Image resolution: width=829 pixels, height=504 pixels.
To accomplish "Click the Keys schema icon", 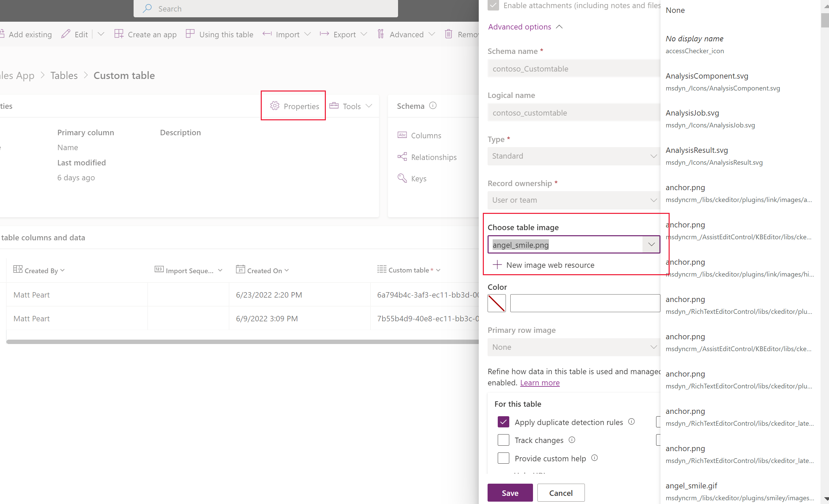I will click(401, 178).
